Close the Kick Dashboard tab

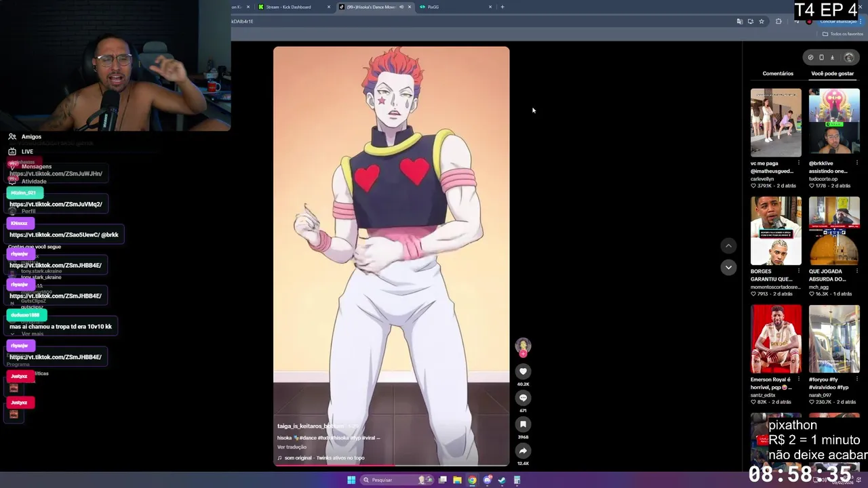[329, 7]
